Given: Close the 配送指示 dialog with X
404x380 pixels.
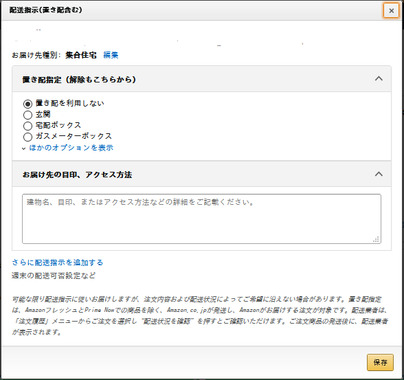Looking at the screenshot, I should (x=391, y=11).
